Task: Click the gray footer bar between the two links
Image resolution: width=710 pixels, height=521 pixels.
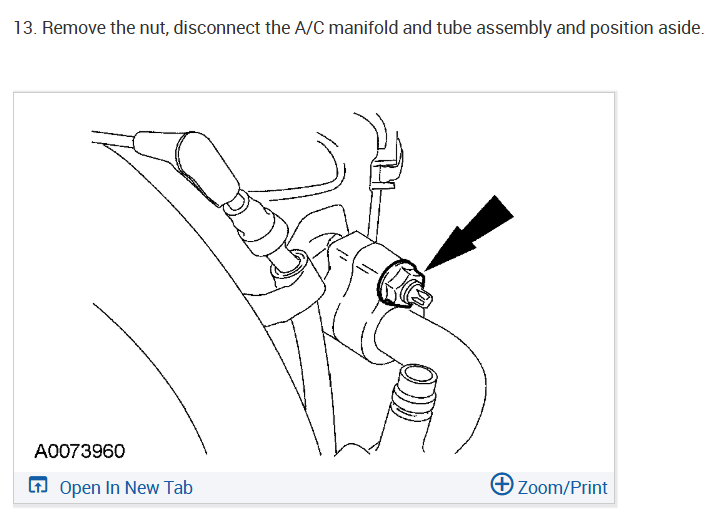Action: point(341,487)
